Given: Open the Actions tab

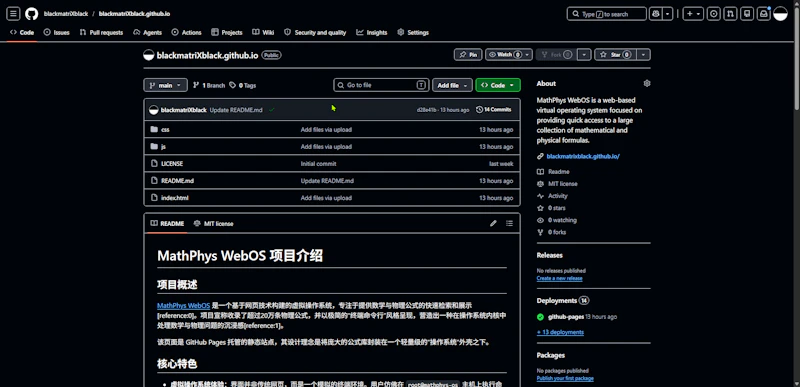Looking at the screenshot, I should 187,32.
